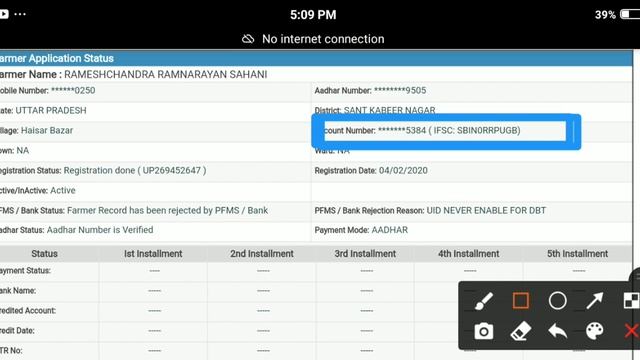Viewport: 640px width, 360px height.
Task: Select the rectangle shape tool
Action: coord(520,301)
